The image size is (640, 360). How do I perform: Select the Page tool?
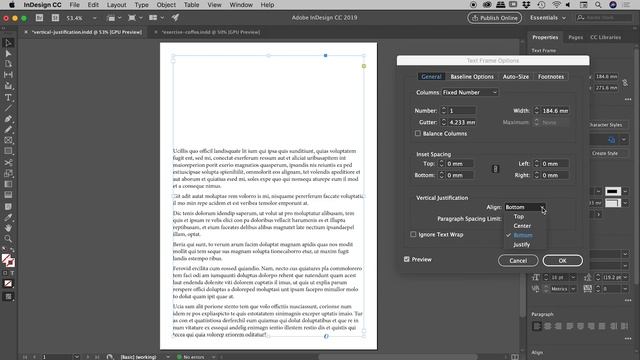[x=8, y=64]
